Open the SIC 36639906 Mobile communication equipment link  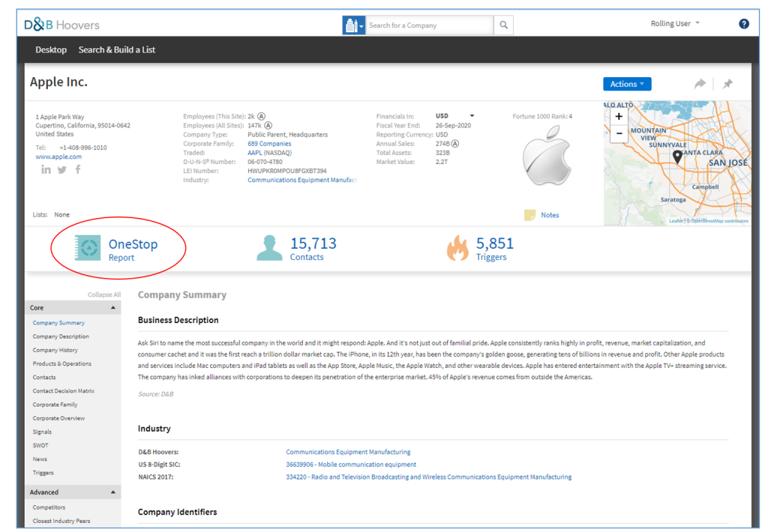[x=351, y=465]
